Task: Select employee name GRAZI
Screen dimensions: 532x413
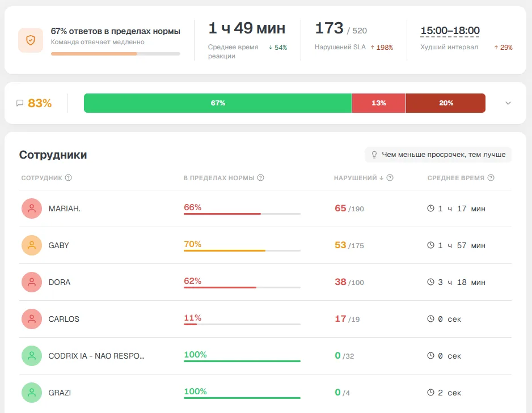Action: click(60, 393)
